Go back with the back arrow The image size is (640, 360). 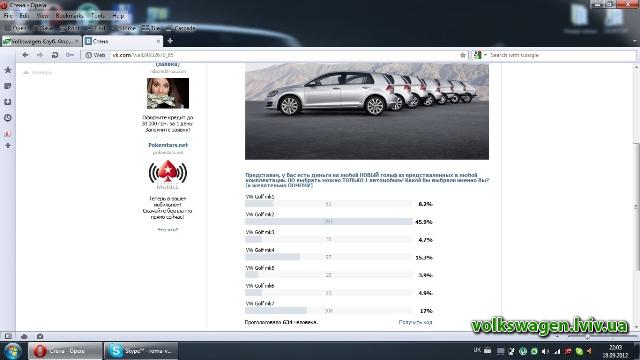pos(25,55)
